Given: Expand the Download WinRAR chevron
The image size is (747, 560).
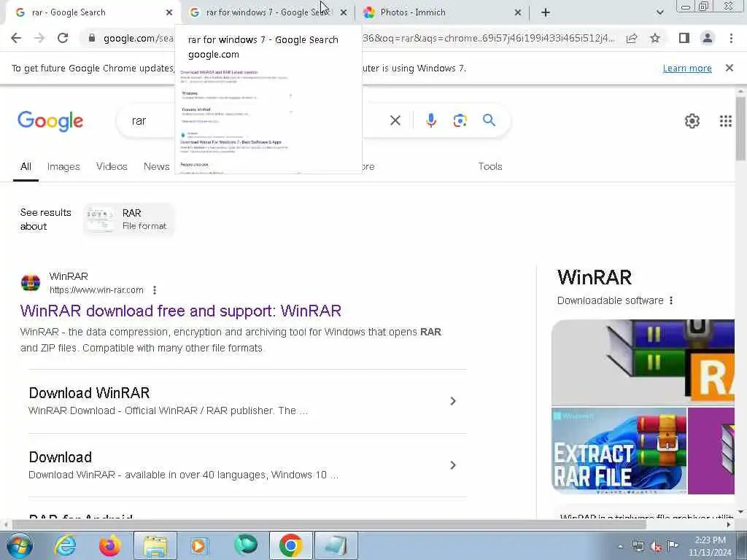Looking at the screenshot, I should (453, 402).
